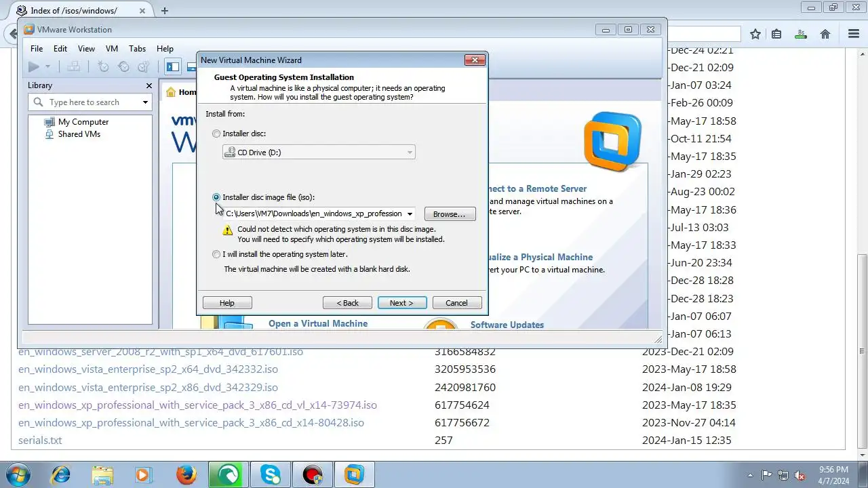Select My Computer in Library tree
The height and width of the screenshot is (488, 868).
83,122
